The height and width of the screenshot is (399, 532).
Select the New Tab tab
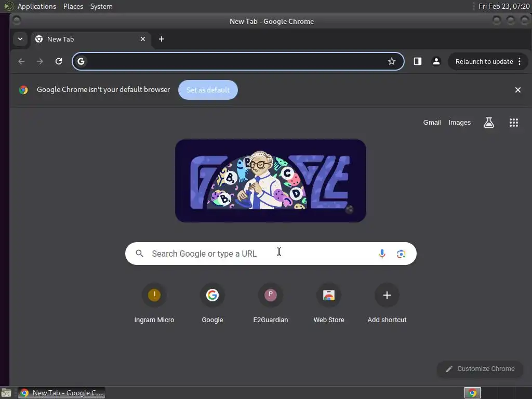(x=90, y=39)
